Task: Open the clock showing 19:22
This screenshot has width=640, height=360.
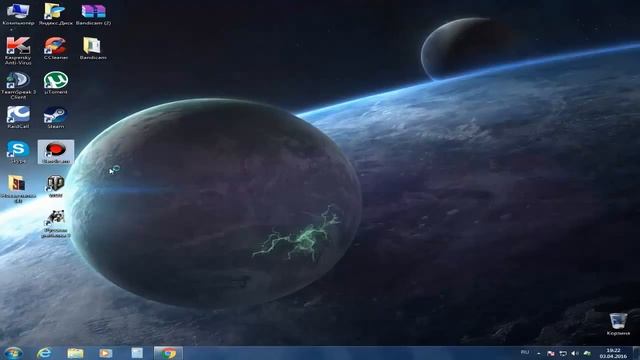Action: 613,353
